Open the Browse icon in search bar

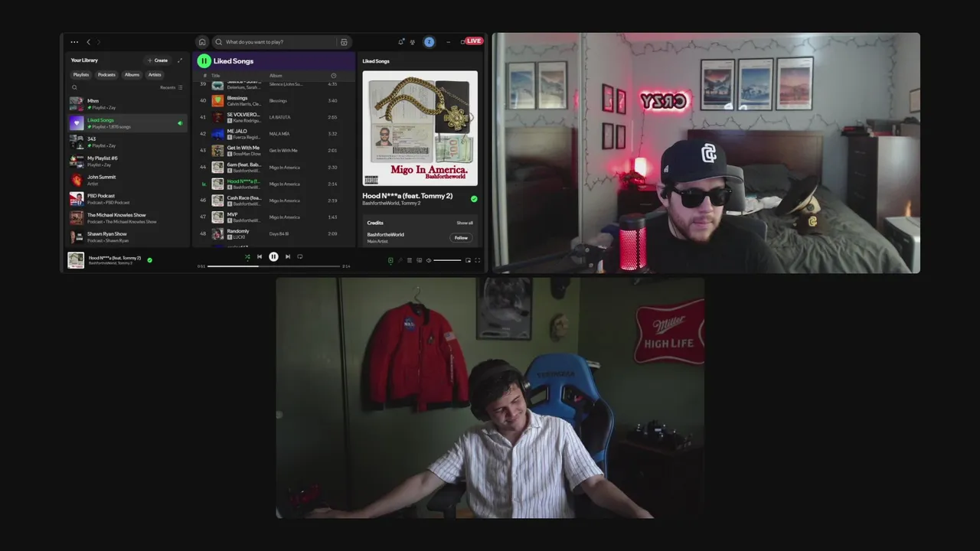[x=344, y=42]
